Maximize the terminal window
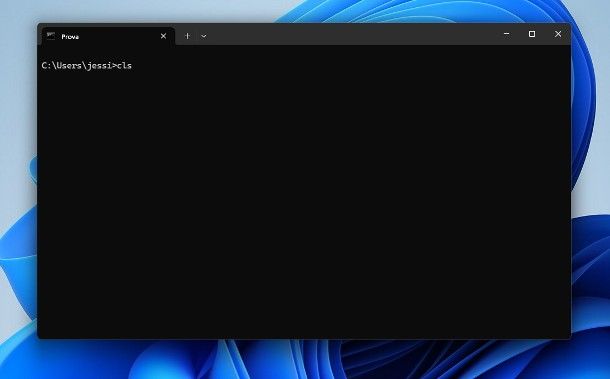This screenshot has height=379, width=610. pyautogui.click(x=532, y=34)
